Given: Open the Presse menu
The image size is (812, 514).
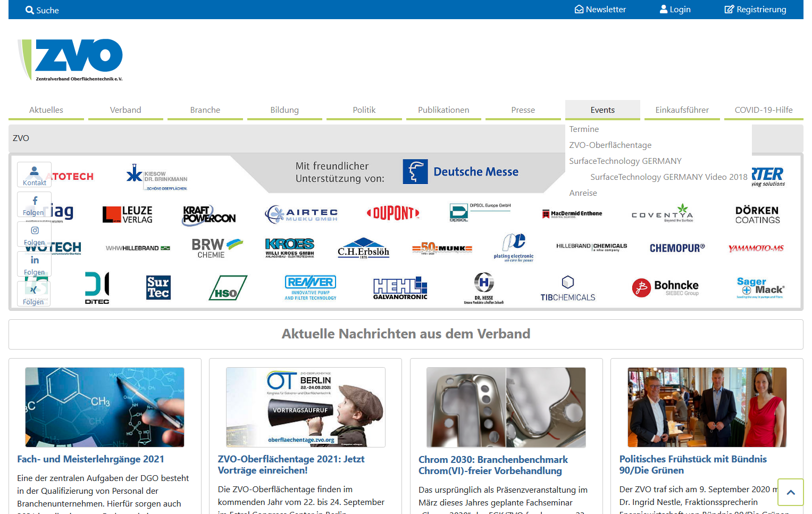Looking at the screenshot, I should click(x=523, y=110).
